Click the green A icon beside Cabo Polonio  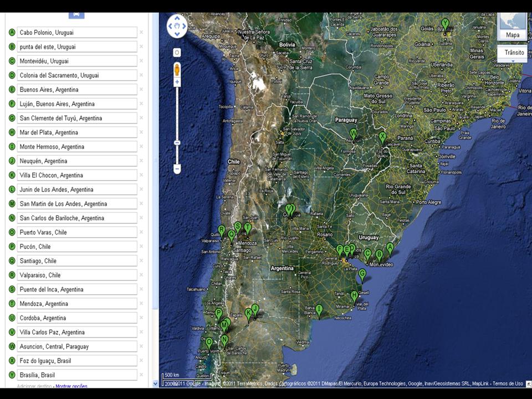tap(12, 33)
